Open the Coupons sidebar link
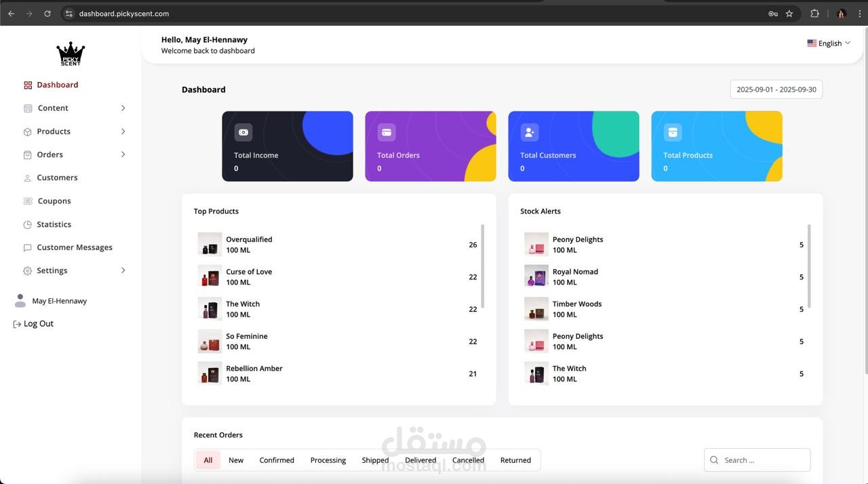Image resolution: width=868 pixels, height=484 pixels. (x=54, y=201)
